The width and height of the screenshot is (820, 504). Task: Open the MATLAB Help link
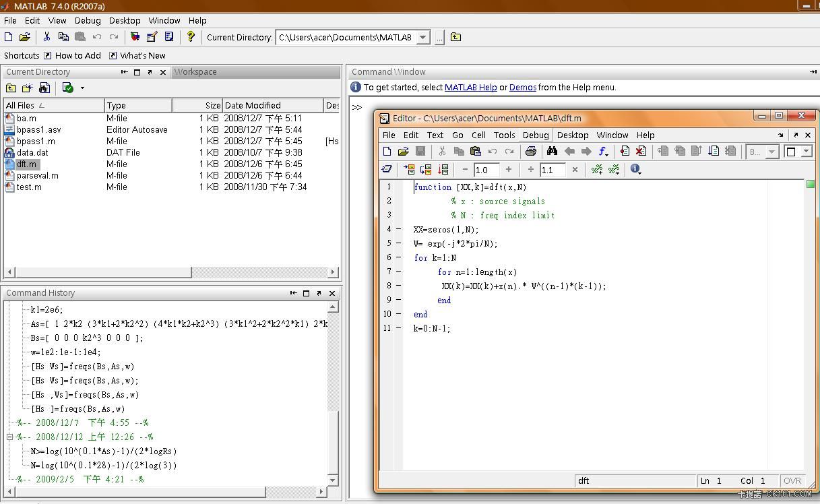click(471, 87)
